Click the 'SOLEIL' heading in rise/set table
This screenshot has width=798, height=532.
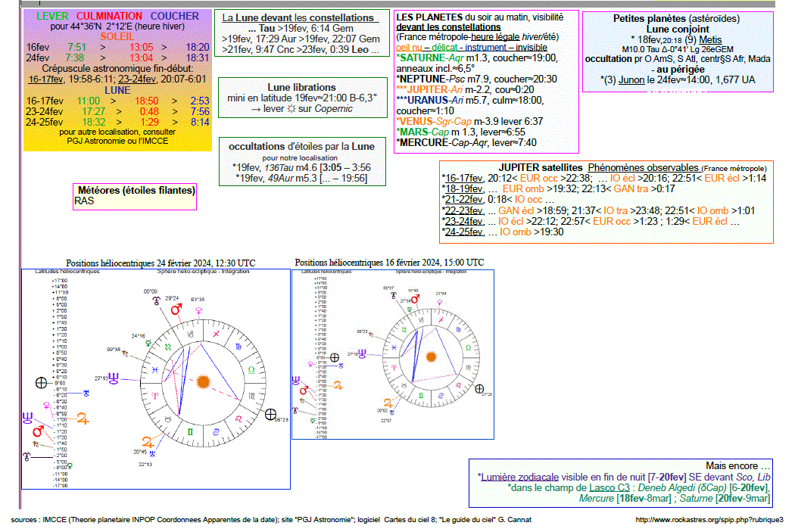point(117,36)
